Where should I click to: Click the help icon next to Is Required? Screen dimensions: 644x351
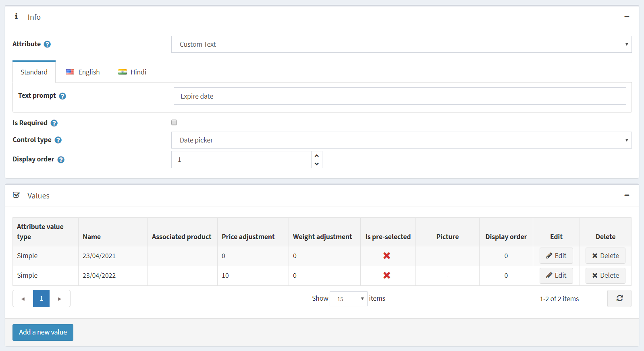coord(54,123)
